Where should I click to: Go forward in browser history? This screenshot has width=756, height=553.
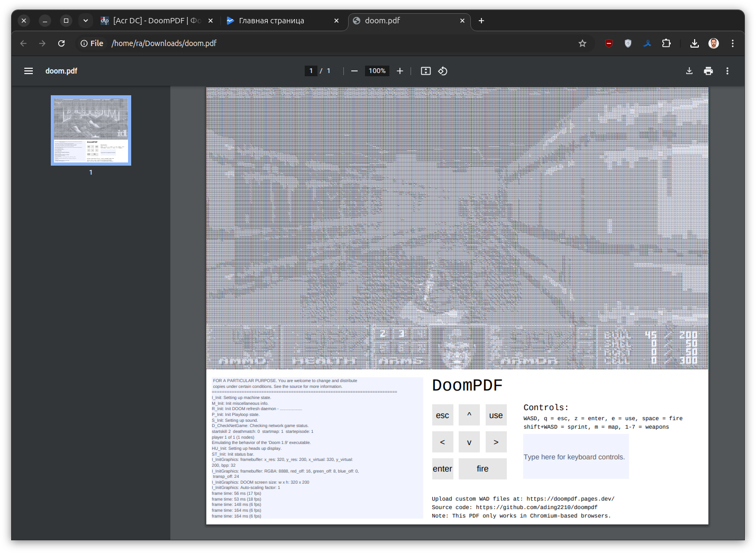point(42,43)
